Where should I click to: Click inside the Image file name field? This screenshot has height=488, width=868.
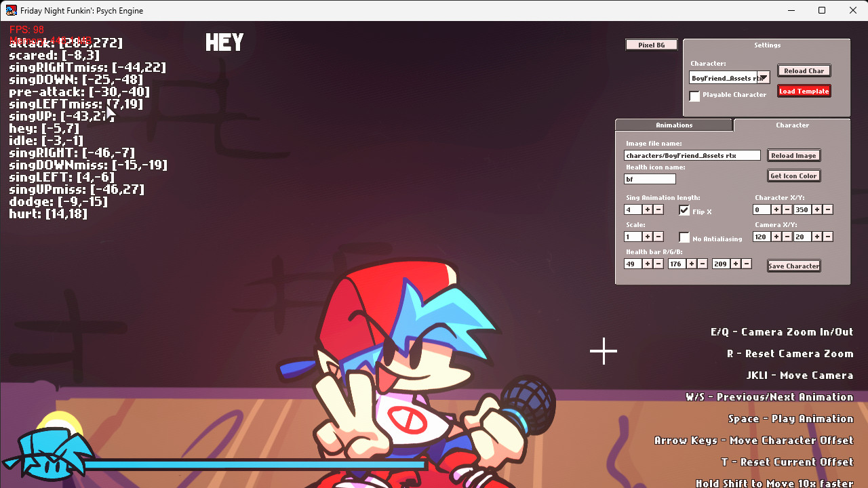[692, 155]
